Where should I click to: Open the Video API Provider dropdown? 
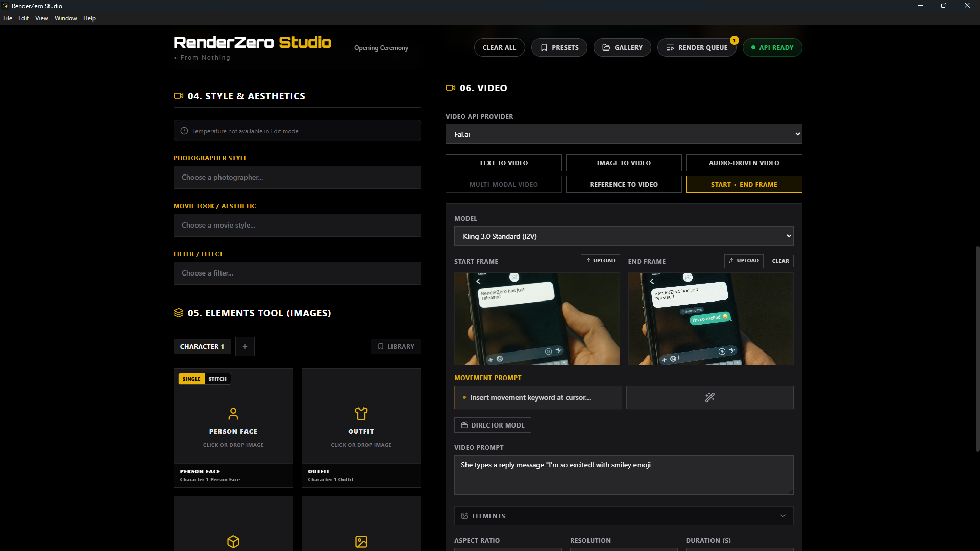click(623, 134)
